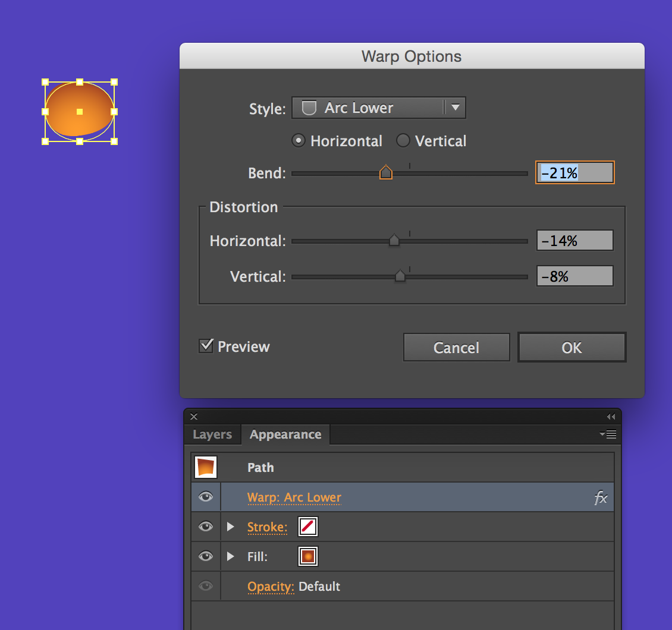Click the Fill gradient swatch
The height and width of the screenshot is (630, 672).
(307, 556)
